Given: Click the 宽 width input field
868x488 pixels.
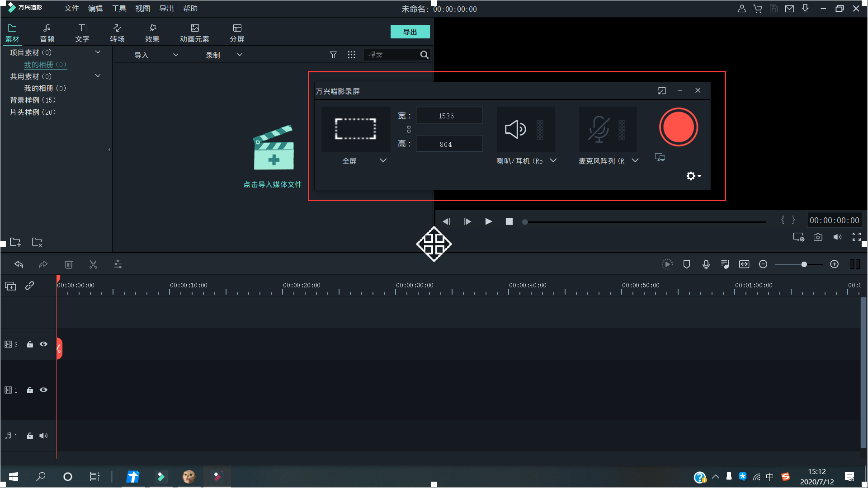Looking at the screenshot, I should pyautogui.click(x=448, y=116).
